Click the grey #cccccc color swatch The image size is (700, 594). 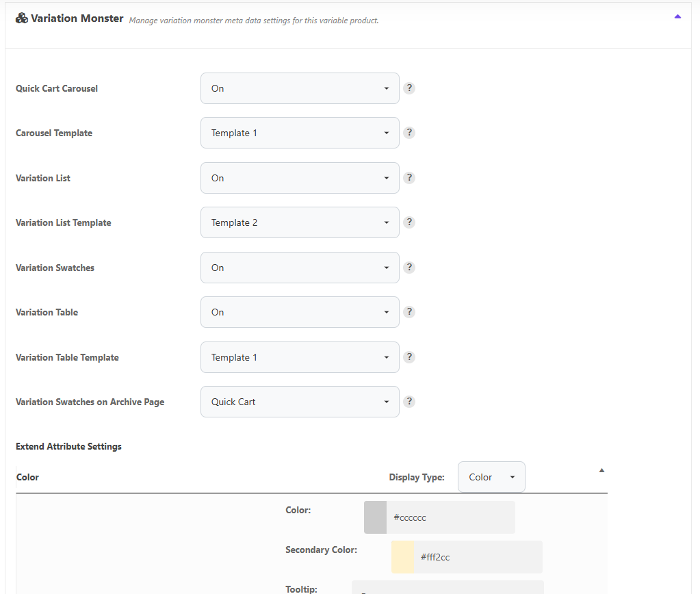click(x=375, y=517)
